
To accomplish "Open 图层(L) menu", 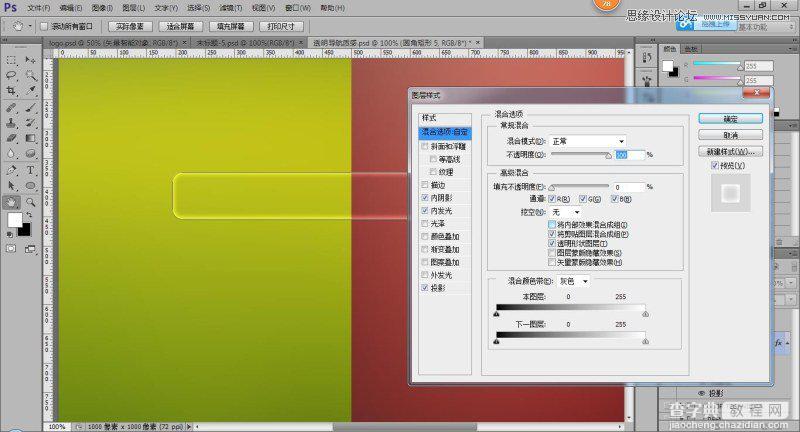I will (x=133, y=8).
